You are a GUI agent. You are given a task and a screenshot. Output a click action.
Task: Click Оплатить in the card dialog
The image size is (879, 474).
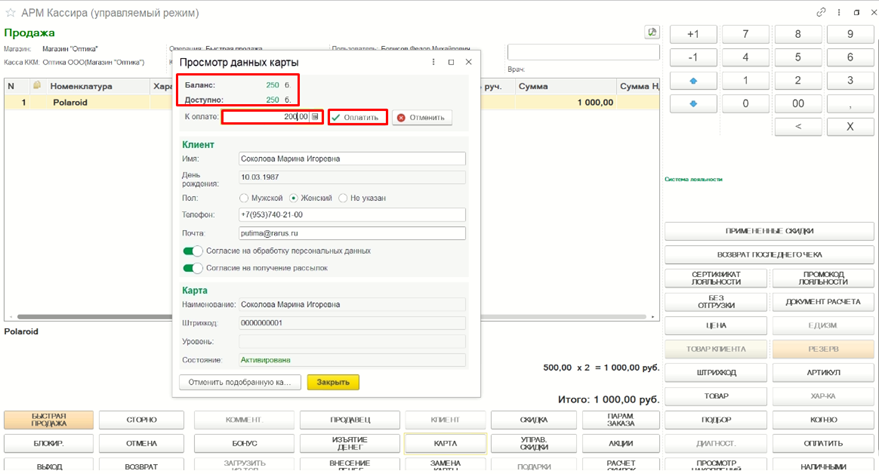tap(358, 117)
